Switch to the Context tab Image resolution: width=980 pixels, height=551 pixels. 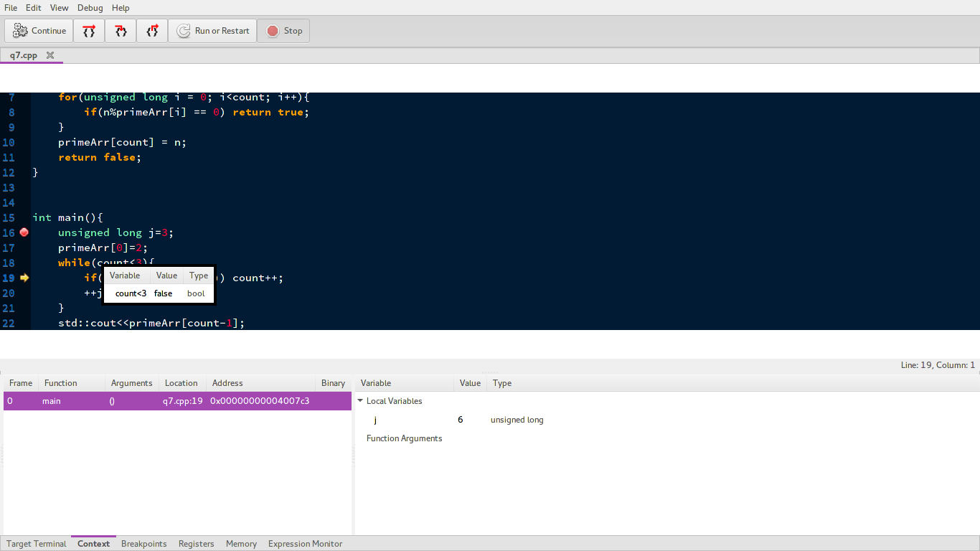[93, 544]
